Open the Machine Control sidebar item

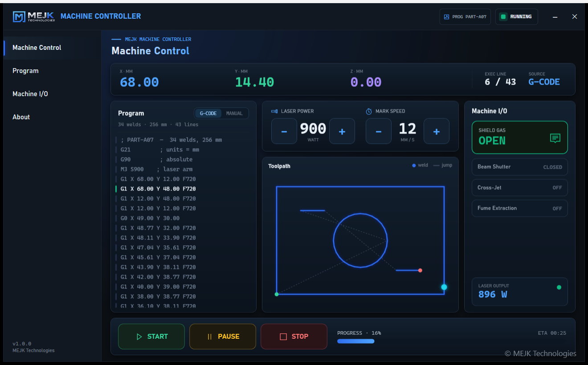53,48
